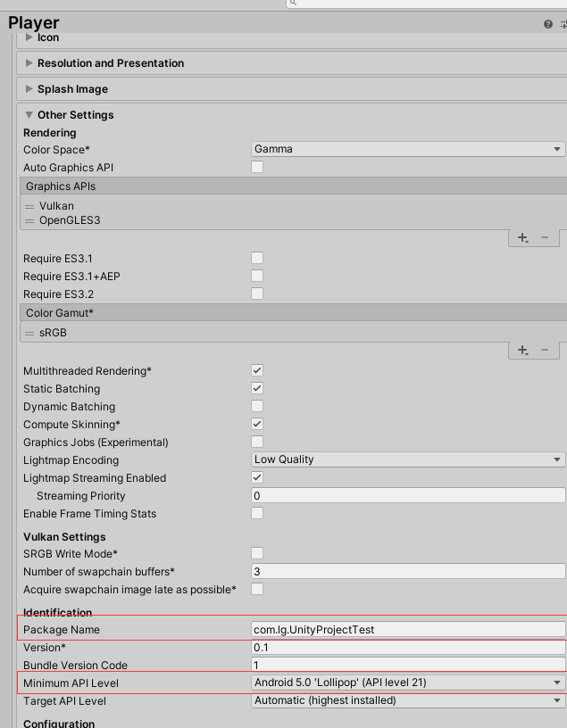Click the search box at top
The image size is (567, 728).
[x=427, y=4]
